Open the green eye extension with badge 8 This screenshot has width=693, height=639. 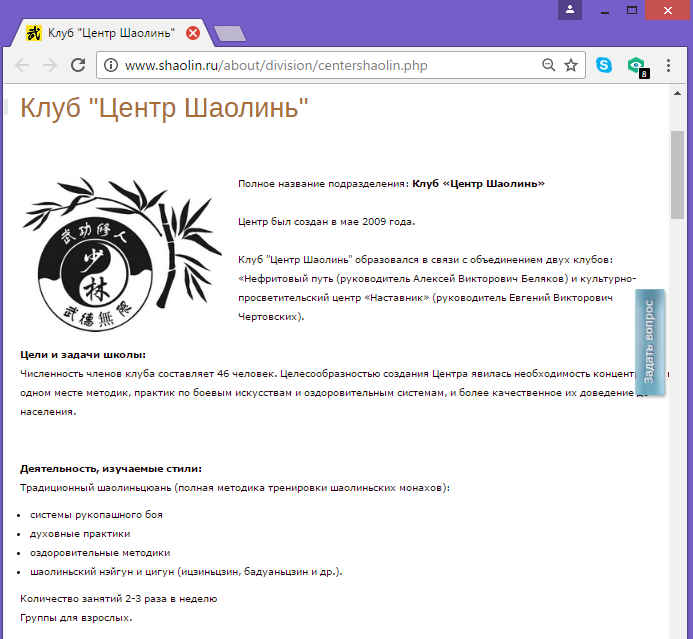pos(638,67)
